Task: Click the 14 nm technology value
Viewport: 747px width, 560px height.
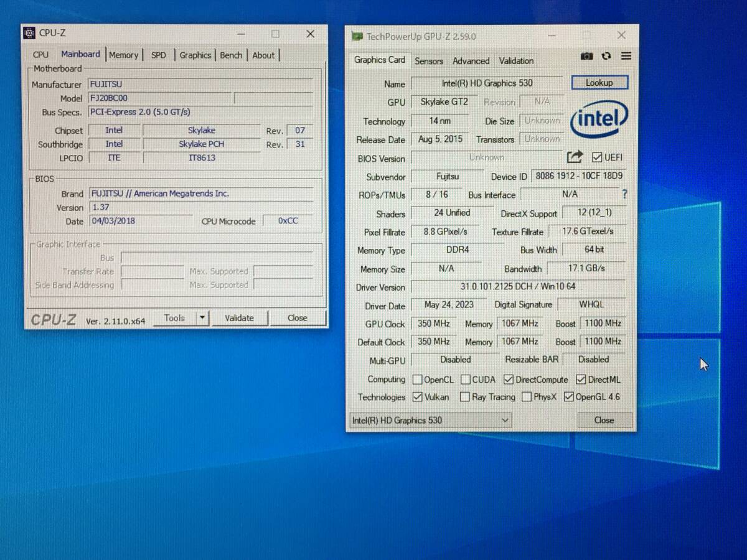Action: (x=440, y=121)
